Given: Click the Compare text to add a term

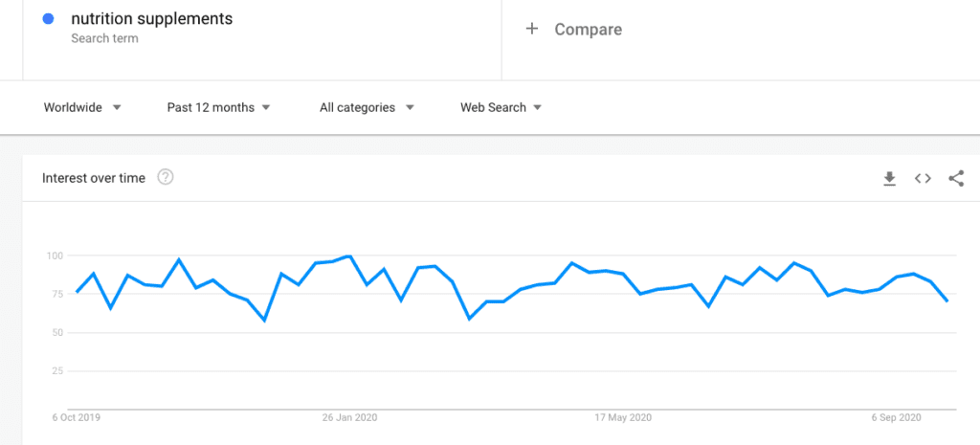Looking at the screenshot, I should (589, 30).
